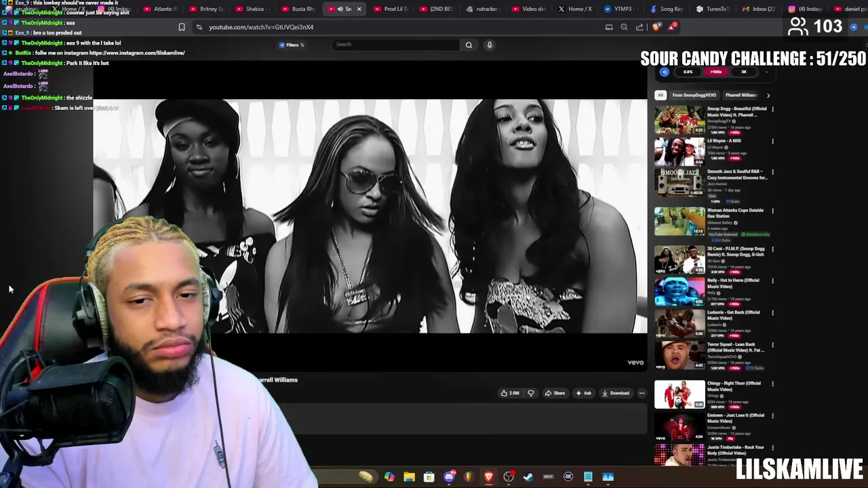
Task: Click the youtube.com address bar URL
Action: point(261,27)
